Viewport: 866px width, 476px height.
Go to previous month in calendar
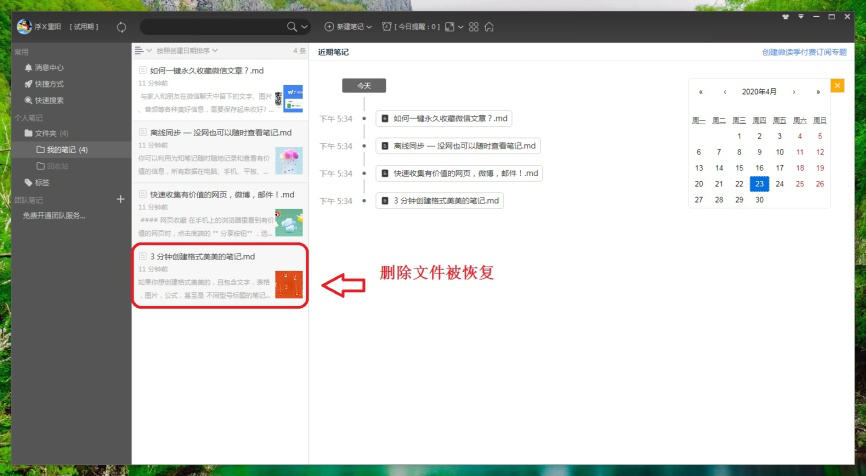click(725, 92)
